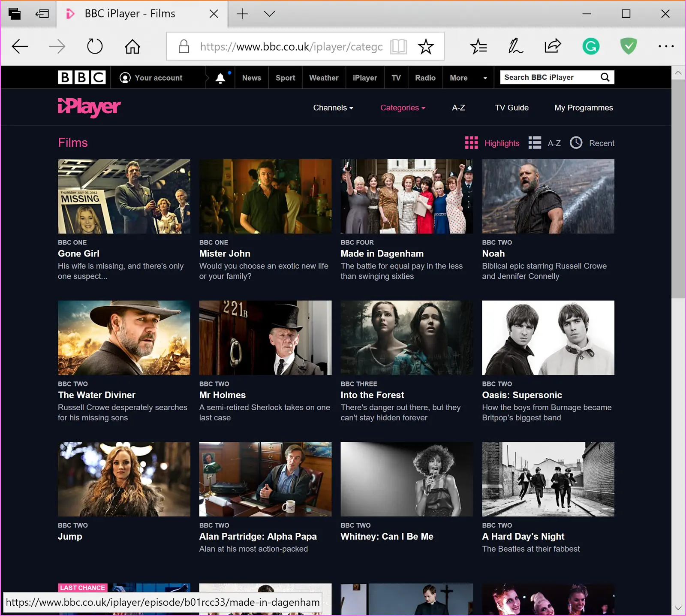Open the TV Guide link

[x=512, y=108]
